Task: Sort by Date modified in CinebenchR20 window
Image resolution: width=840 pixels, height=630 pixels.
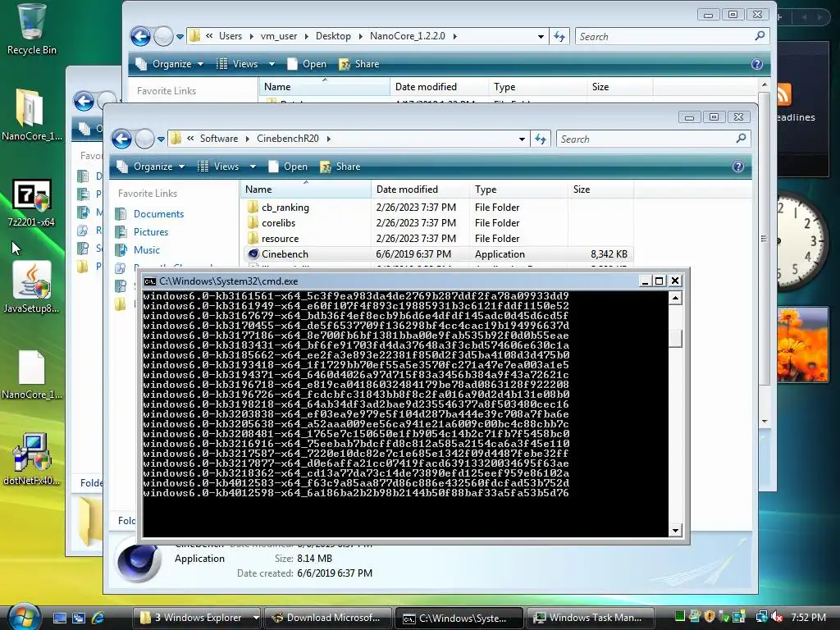Action: [420, 189]
